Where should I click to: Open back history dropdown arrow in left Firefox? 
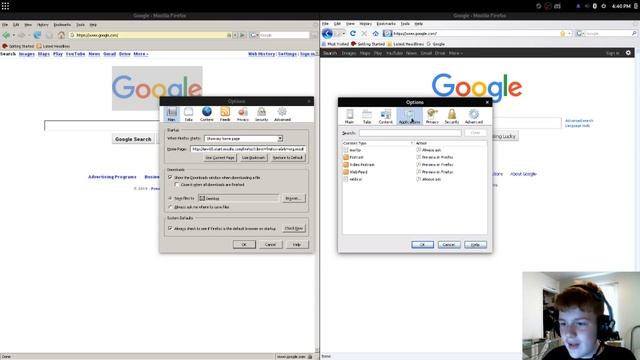pos(13,35)
